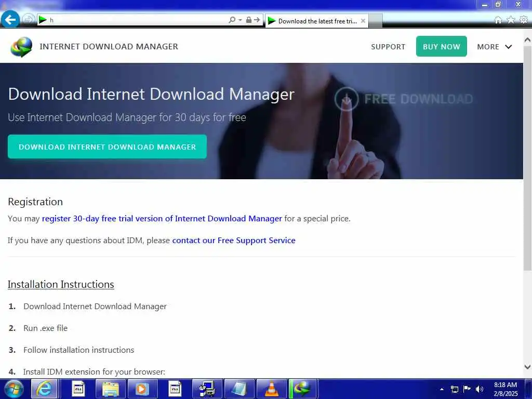Minimize the browser window
Screen dimensions: 532x399
click(485, 4)
